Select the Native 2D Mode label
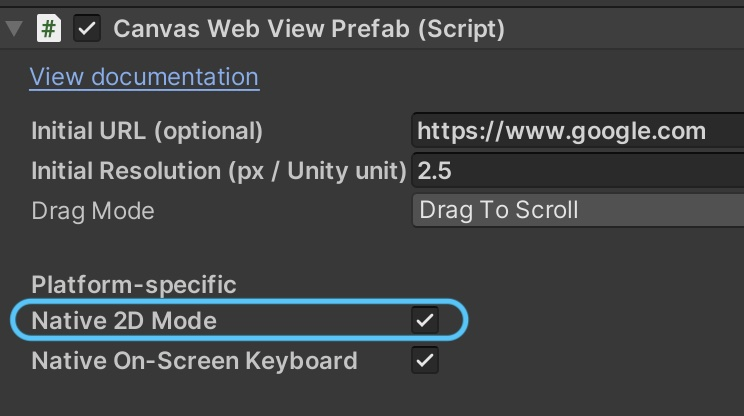This screenshot has width=744, height=416. [x=124, y=321]
